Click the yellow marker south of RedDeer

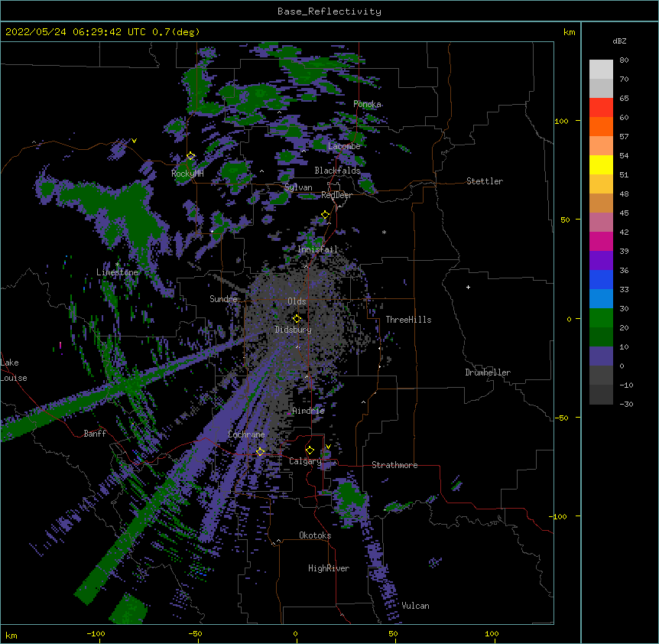tap(326, 215)
